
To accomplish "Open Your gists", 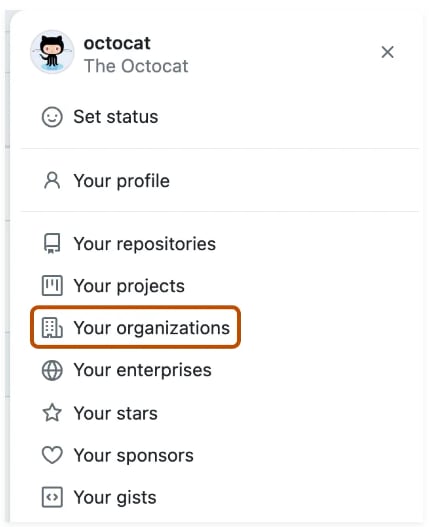I will [x=115, y=497].
